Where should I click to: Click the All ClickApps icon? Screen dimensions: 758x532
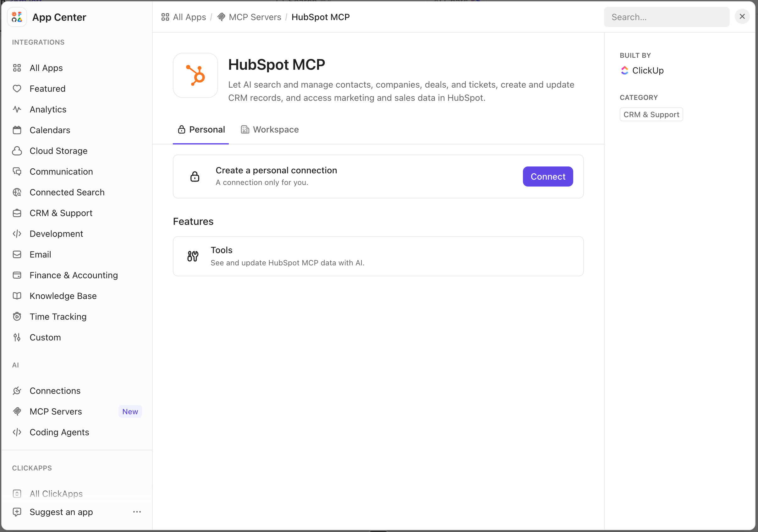[x=17, y=494]
